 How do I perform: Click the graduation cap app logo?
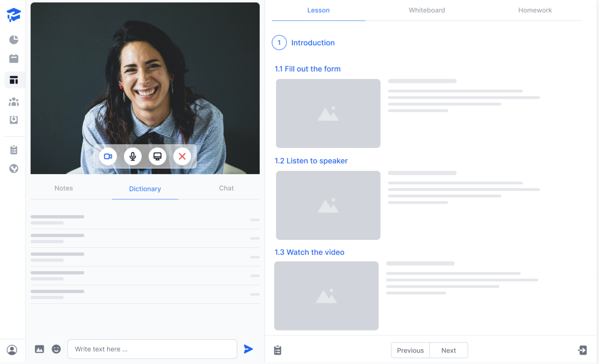pyautogui.click(x=14, y=15)
